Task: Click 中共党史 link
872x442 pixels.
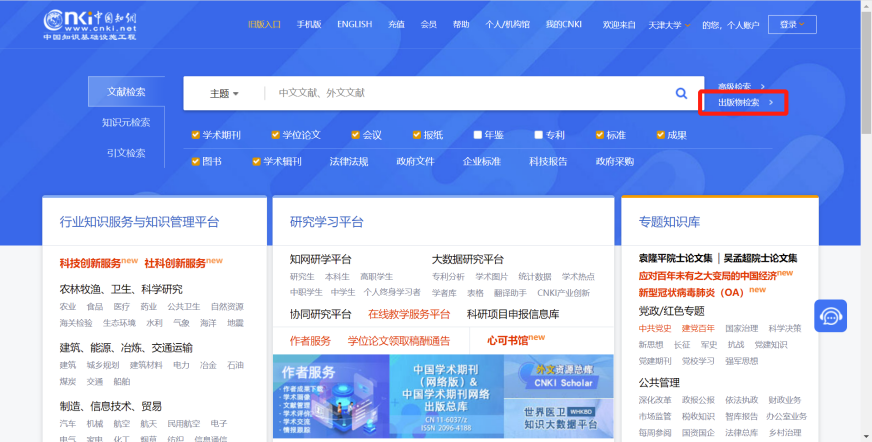Action: (x=655, y=329)
